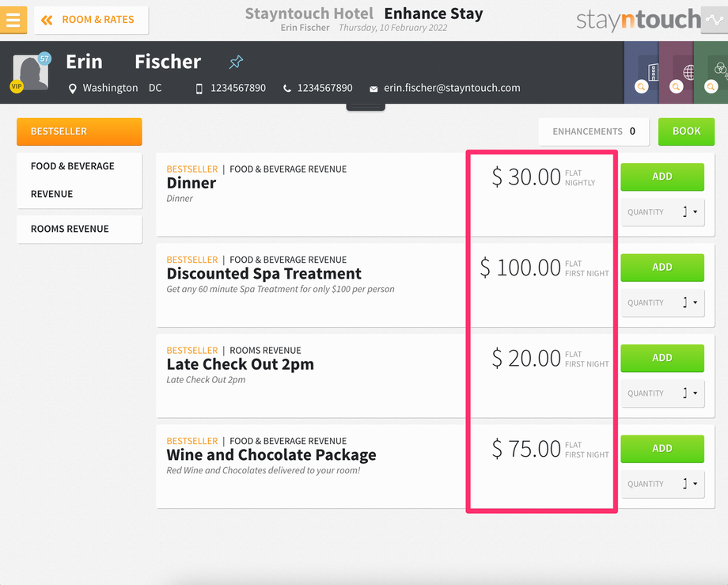728x585 pixels.
Task: Open the travel agent card globe tab
Action: pos(676,72)
